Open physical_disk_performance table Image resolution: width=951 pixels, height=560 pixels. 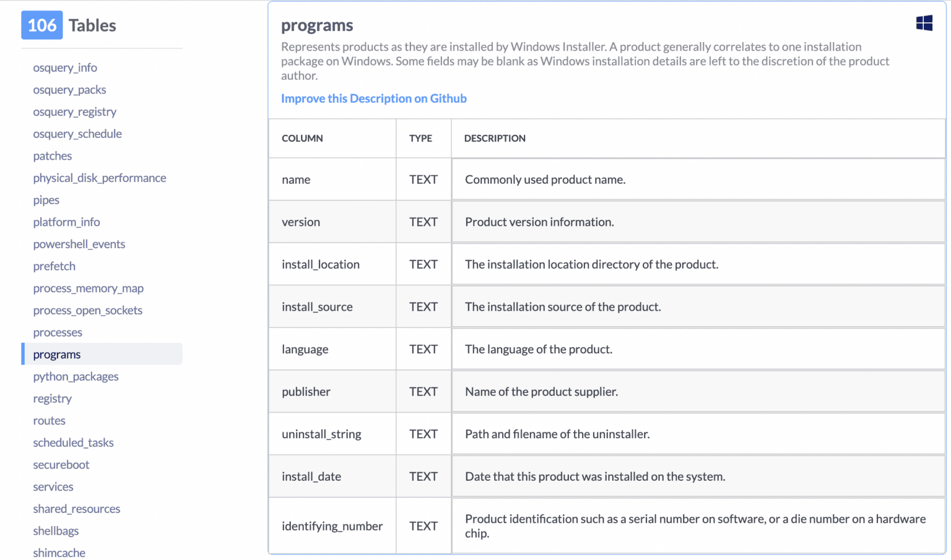[100, 178]
